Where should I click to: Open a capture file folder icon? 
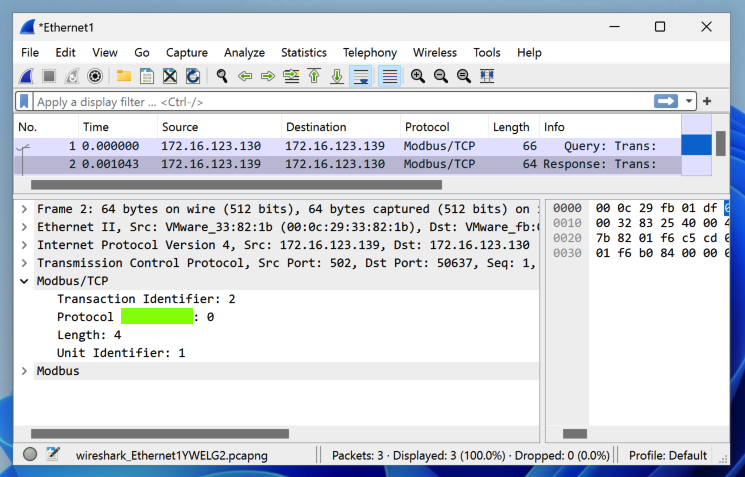point(124,76)
